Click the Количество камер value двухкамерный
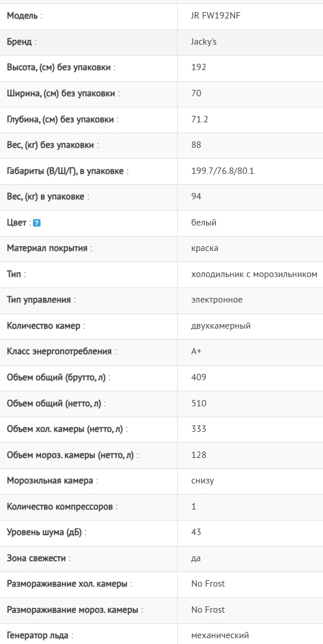This screenshot has height=644, width=323. (221, 326)
